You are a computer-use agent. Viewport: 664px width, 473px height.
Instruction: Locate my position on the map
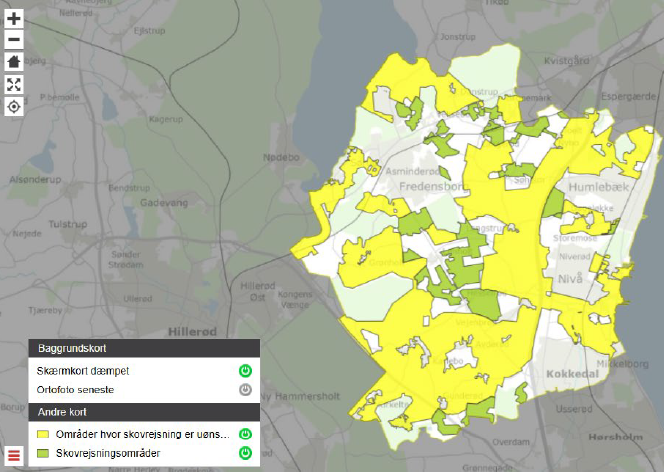click(14, 106)
